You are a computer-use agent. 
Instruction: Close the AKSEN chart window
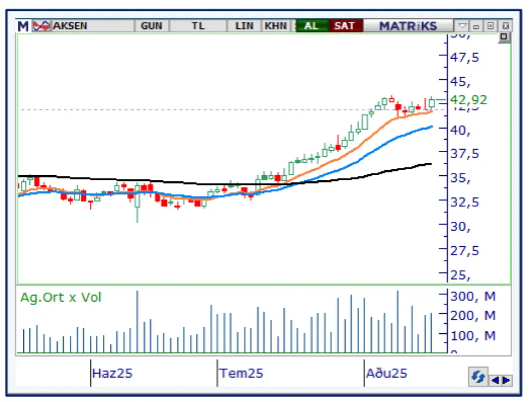pos(505,26)
